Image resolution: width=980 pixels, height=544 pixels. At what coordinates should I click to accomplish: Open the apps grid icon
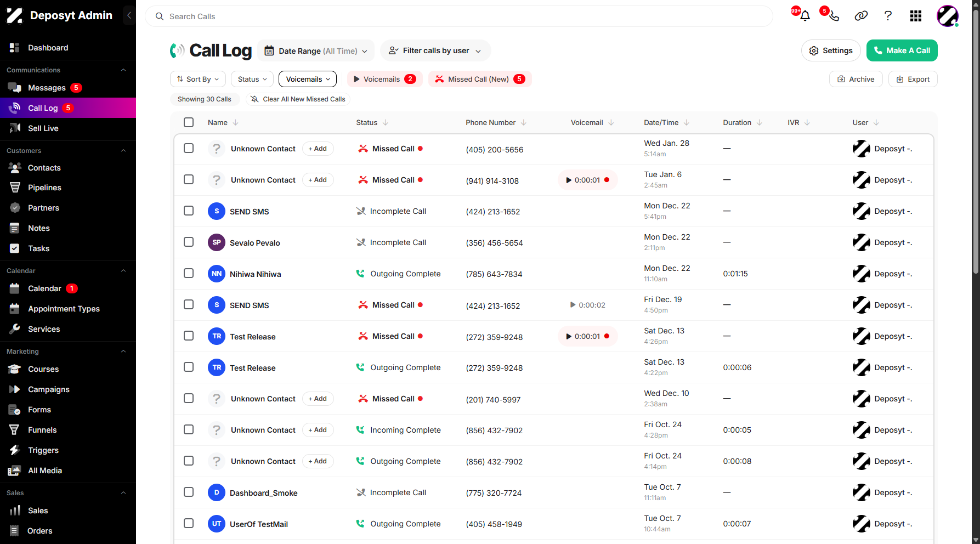pyautogui.click(x=915, y=16)
